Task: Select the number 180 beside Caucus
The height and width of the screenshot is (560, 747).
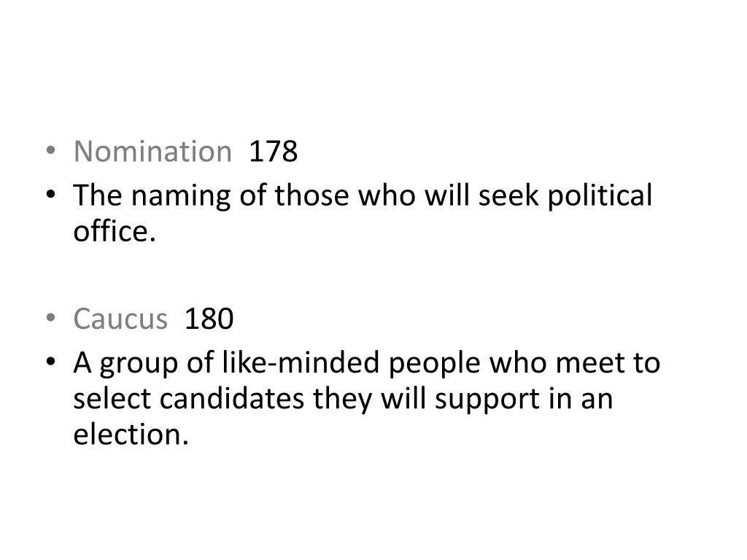Action: point(209,319)
